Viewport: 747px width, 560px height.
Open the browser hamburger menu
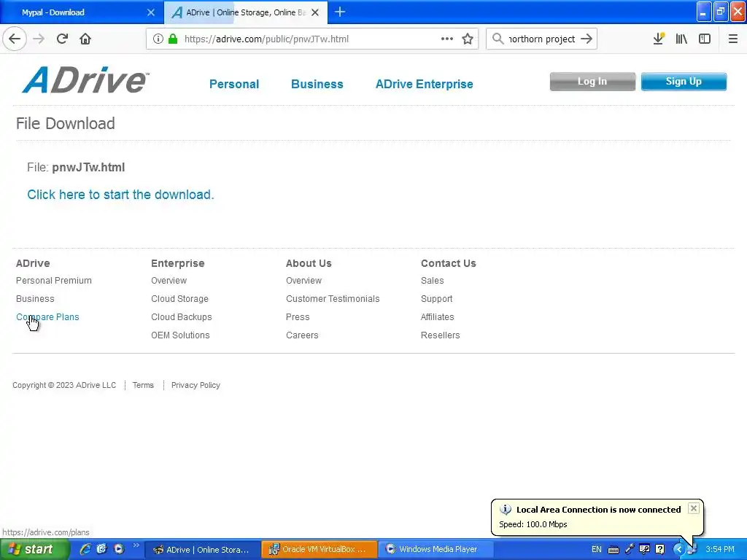point(732,39)
